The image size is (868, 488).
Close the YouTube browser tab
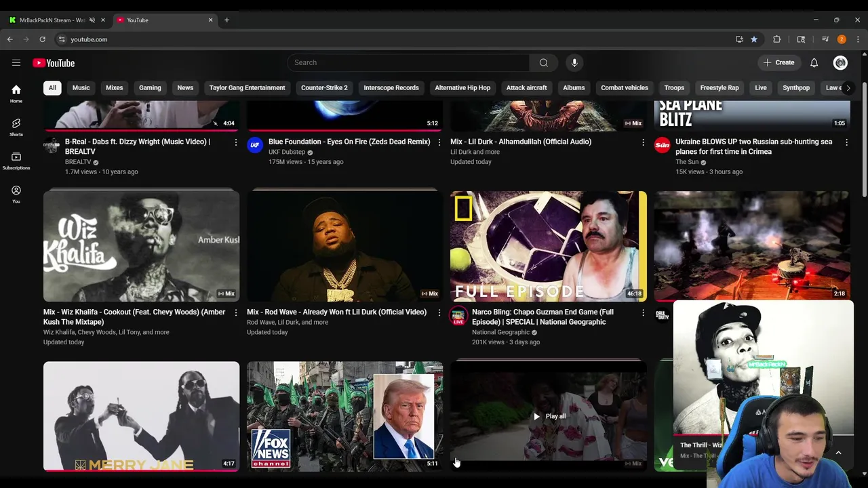210,20
